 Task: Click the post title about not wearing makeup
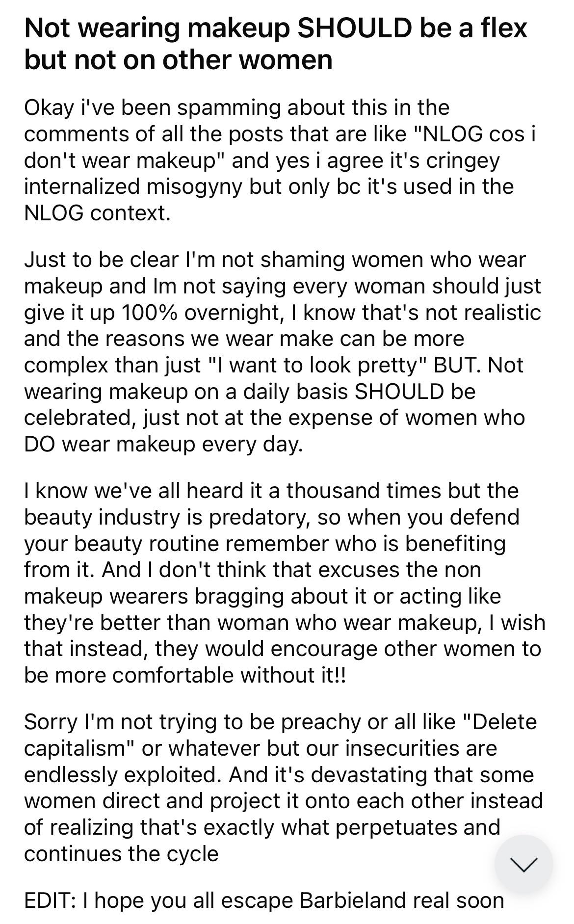pyautogui.click(x=275, y=44)
